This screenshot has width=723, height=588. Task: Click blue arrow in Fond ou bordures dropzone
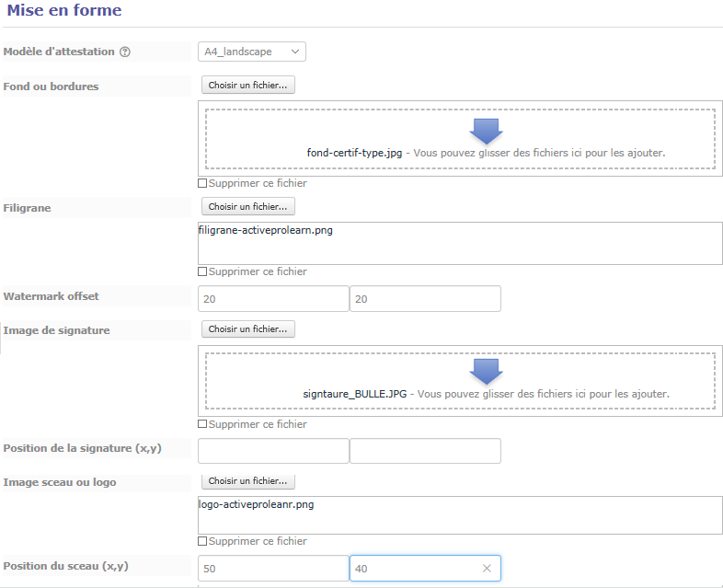coord(486,132)
